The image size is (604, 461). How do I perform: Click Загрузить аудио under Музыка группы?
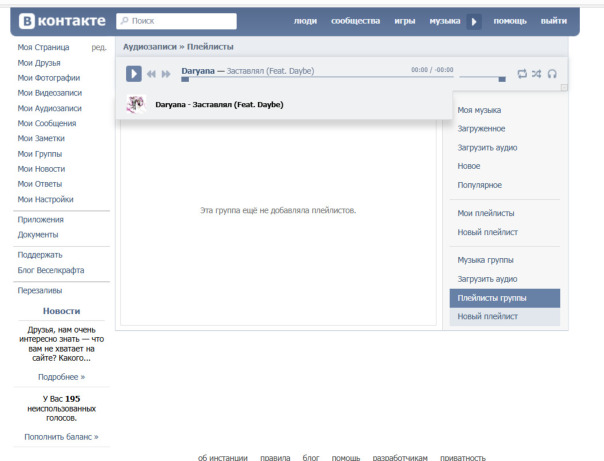point(487,279)
